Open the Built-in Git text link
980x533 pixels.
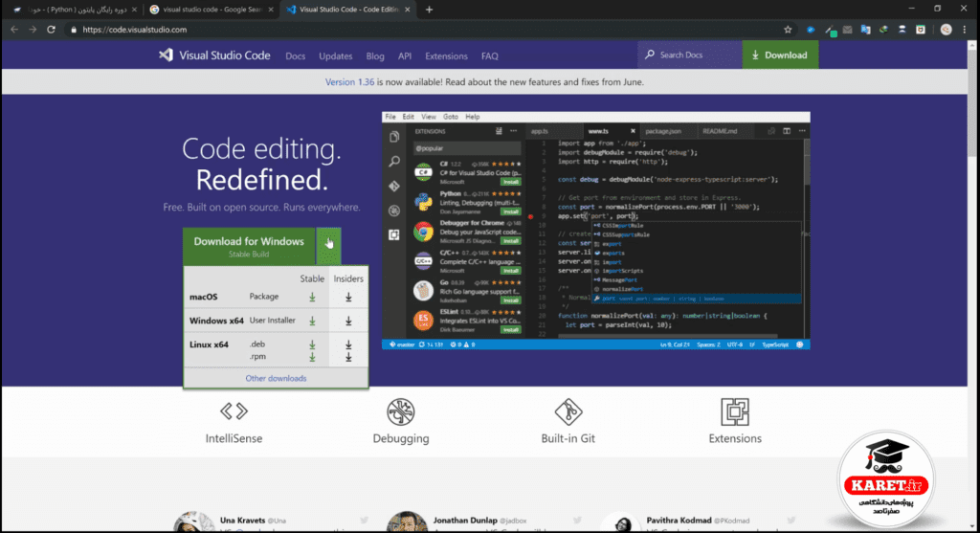pyautogui.click(x=568, y=438)
